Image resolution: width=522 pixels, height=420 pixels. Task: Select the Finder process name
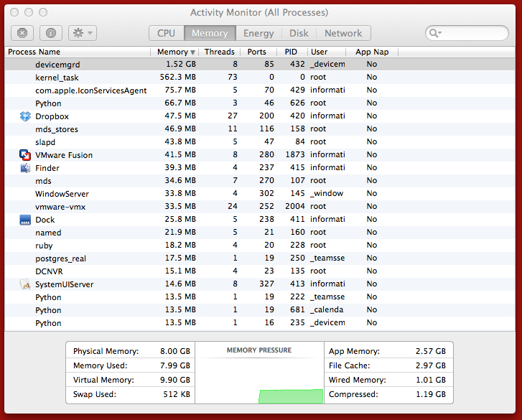tap(47, 168)
